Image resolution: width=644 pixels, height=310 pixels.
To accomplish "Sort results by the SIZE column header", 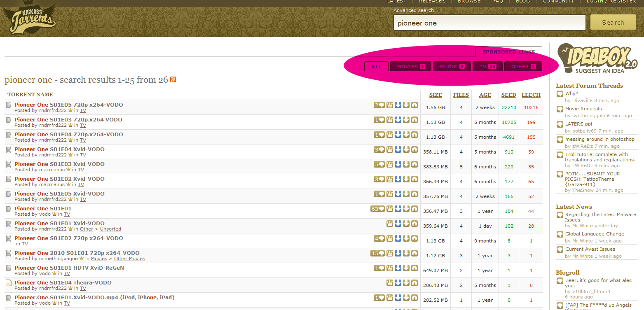I will [436, 95].
